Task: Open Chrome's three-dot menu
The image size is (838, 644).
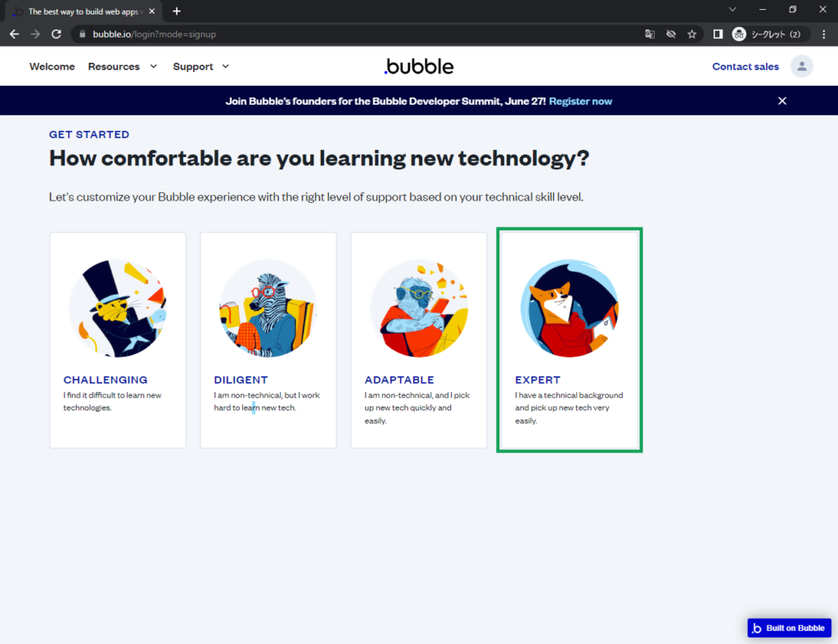Action: [823, 34]
